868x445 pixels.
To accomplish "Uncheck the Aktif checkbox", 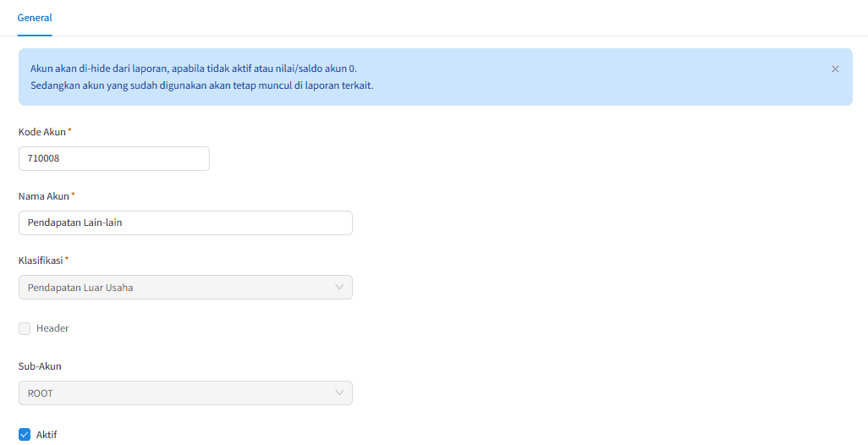I will [25, 435].
